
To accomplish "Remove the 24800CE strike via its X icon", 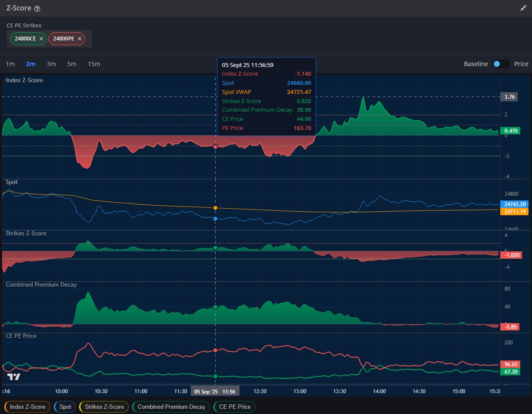I will [41, 39].
